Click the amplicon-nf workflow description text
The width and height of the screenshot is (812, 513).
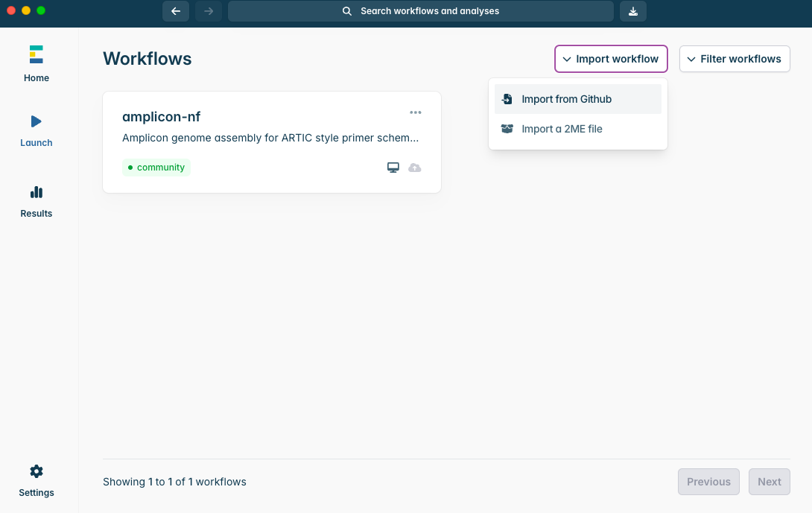[270, 138]
